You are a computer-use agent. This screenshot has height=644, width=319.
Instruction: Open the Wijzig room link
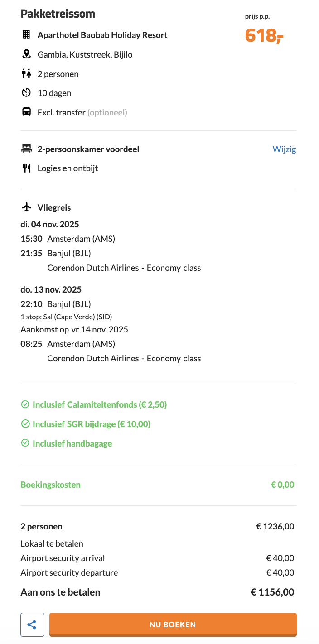pos(284,149)
